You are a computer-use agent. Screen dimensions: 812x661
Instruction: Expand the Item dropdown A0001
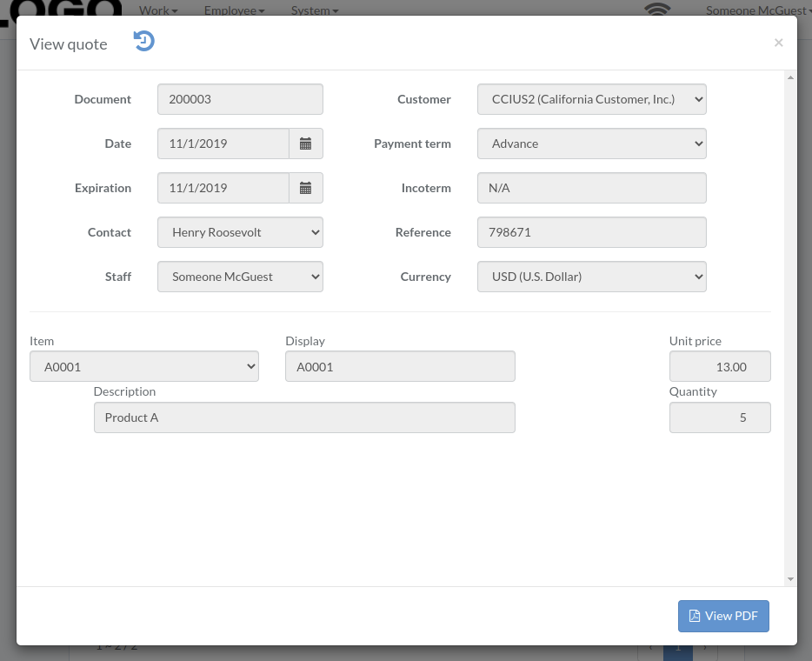[x=144, y=367]
